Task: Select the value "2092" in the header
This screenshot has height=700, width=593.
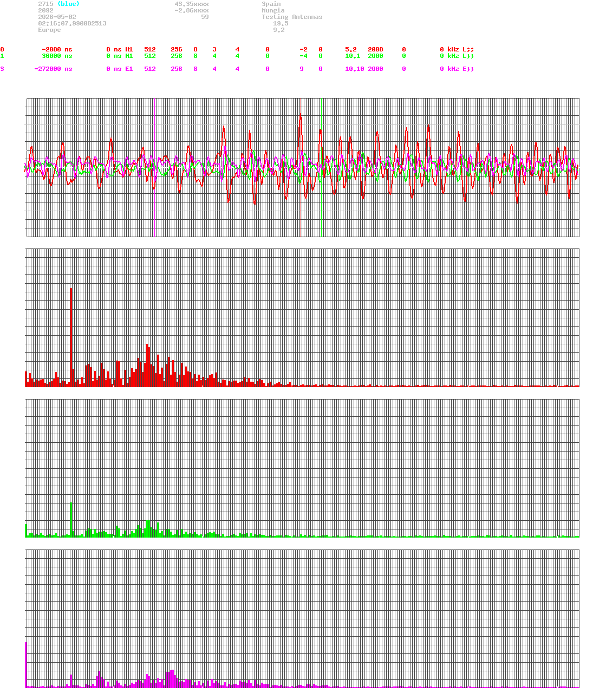Action: pos(45,10)
